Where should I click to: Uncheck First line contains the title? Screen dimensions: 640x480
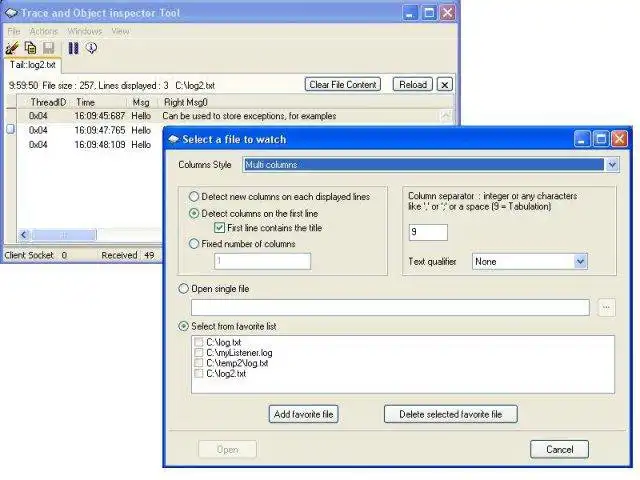coord(219,228)
